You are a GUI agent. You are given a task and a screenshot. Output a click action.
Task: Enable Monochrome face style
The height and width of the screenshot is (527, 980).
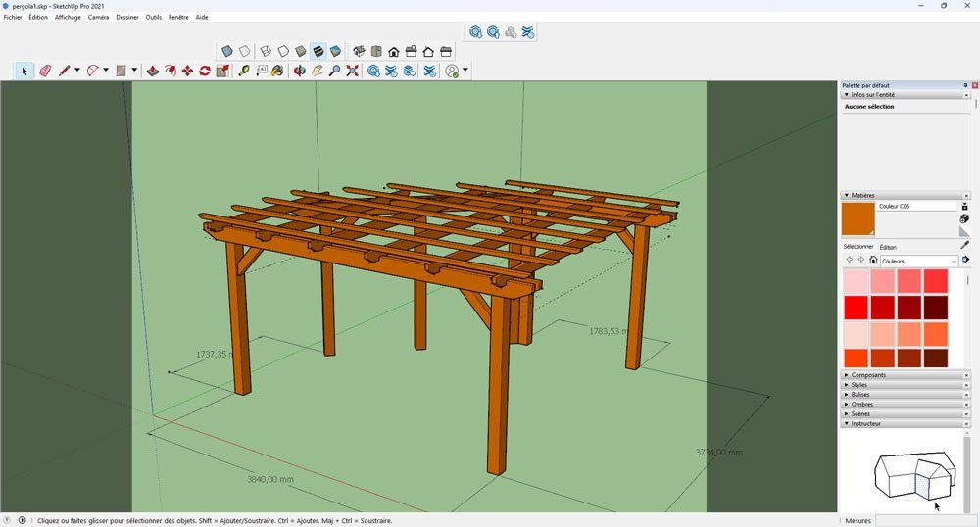[335, 51]
